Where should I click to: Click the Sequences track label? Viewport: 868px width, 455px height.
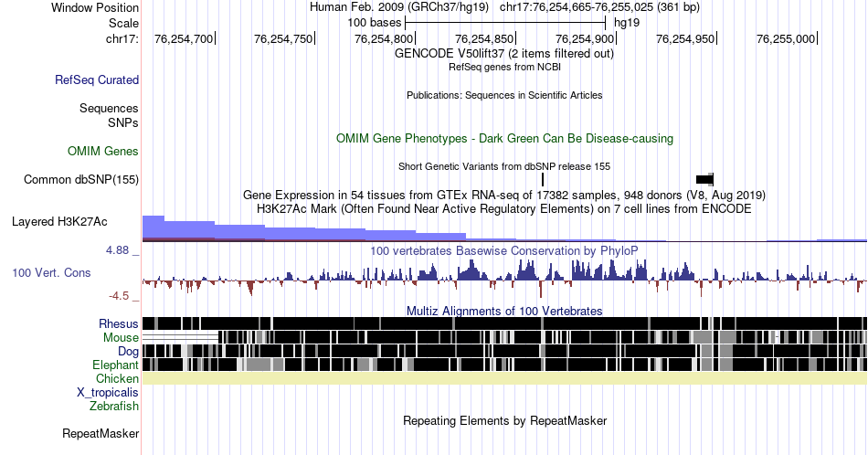click(109, 108)
